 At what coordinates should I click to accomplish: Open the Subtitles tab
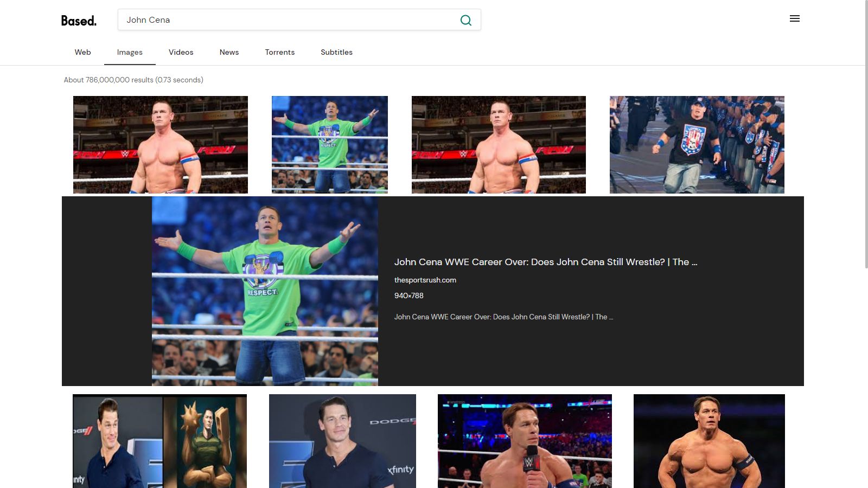337,52
